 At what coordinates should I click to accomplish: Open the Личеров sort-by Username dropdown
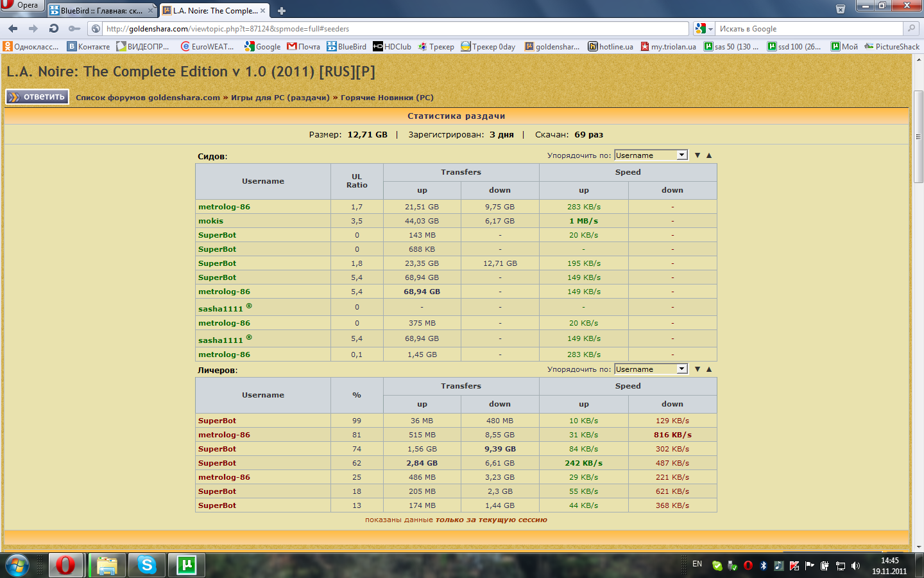click(651, 369)
